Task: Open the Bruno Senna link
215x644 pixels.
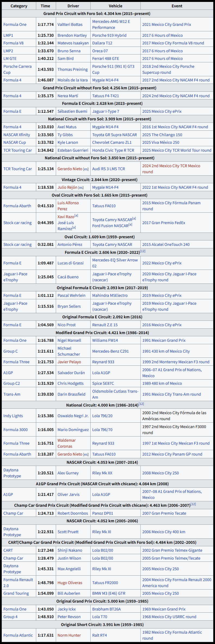Action: (69, 51)
